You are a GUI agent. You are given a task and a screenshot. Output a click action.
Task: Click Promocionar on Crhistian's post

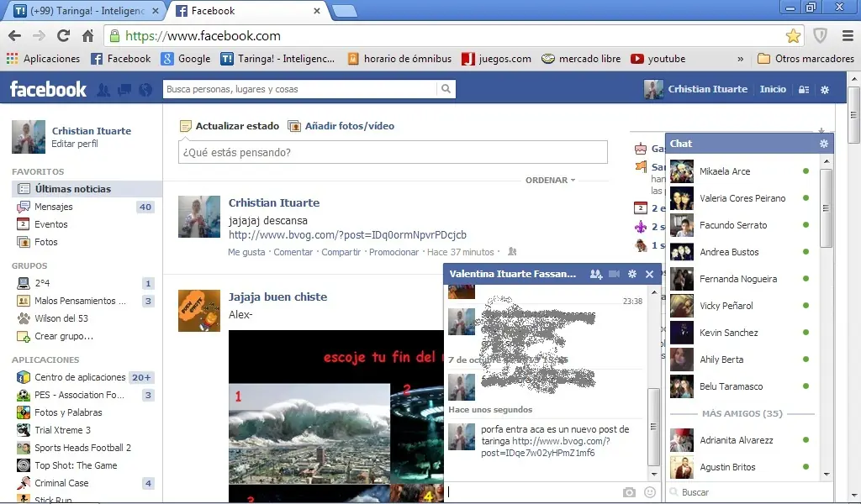coord(394,252)
